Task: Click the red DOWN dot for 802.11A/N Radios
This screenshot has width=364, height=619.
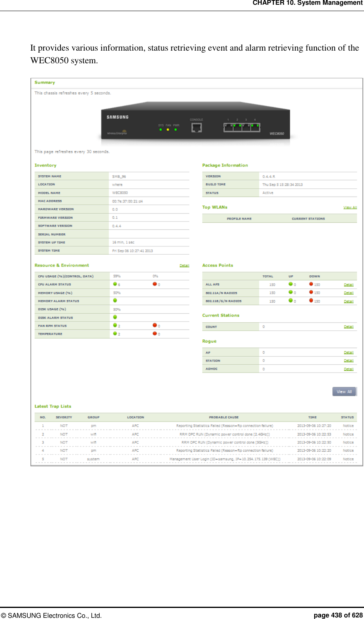Action: click(x=311, y=292)
